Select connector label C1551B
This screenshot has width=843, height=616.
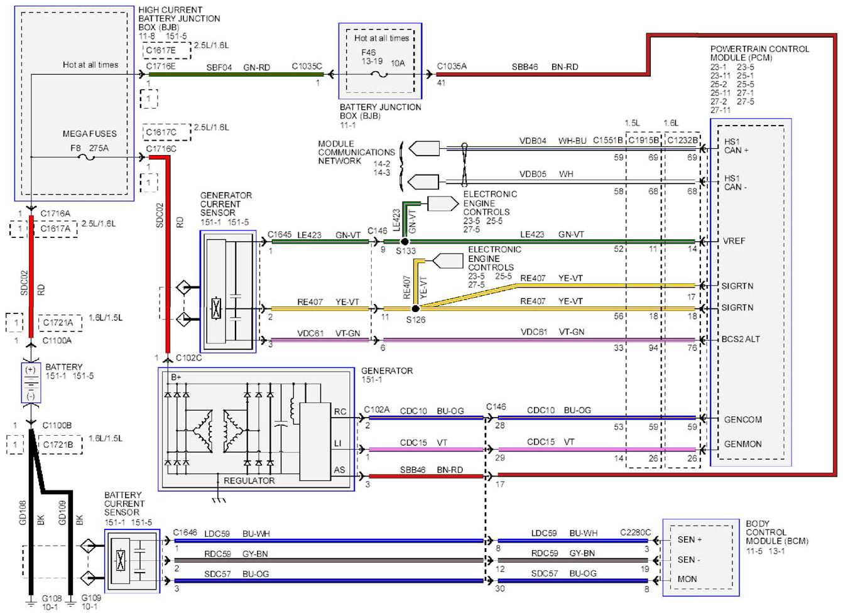coord(608,140)
